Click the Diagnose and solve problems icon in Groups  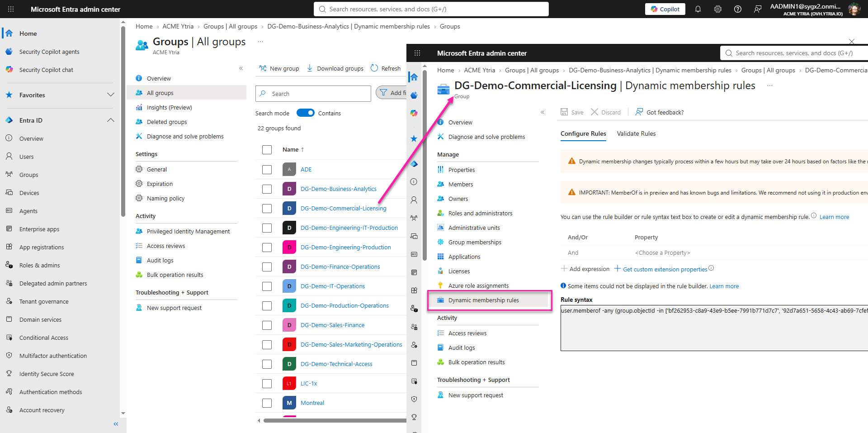tap(139, 136)
